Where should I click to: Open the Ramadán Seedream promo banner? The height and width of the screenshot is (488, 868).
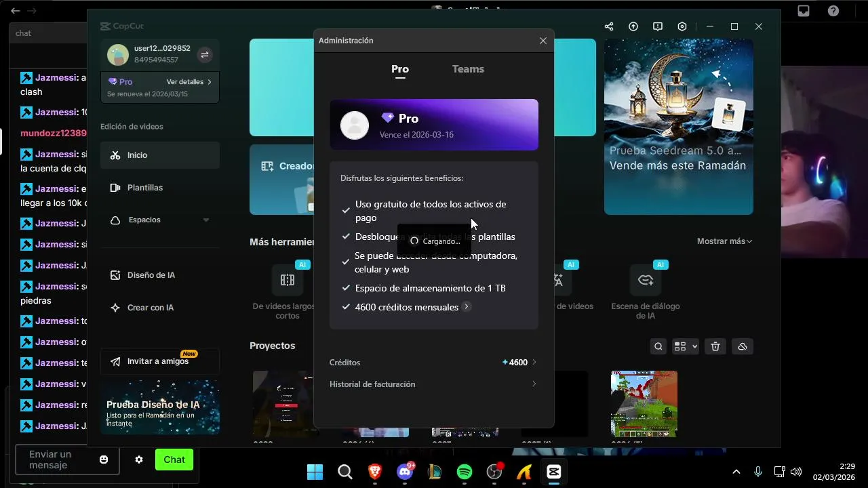click(679, 127)
